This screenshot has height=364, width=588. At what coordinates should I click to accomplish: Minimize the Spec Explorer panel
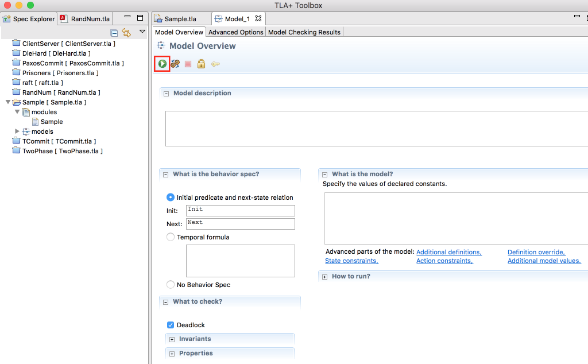pyautogui.click(x=127, y=17)
